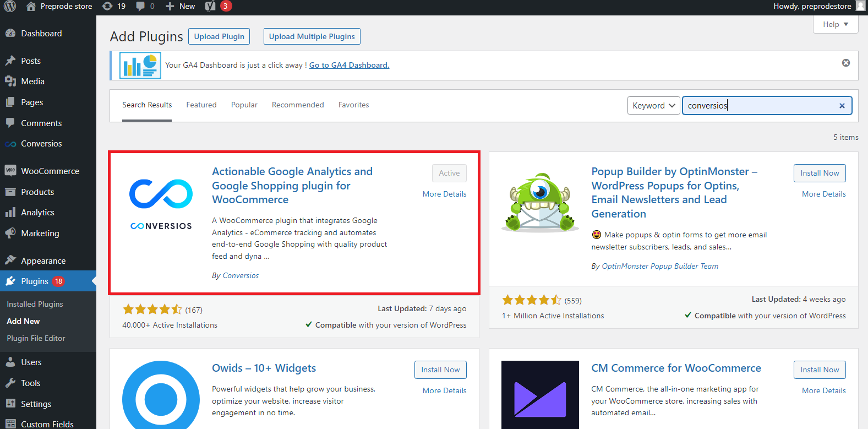Open More Details for Owids plugin
Screen dimensions: 868x429
(x=445, y=390)
